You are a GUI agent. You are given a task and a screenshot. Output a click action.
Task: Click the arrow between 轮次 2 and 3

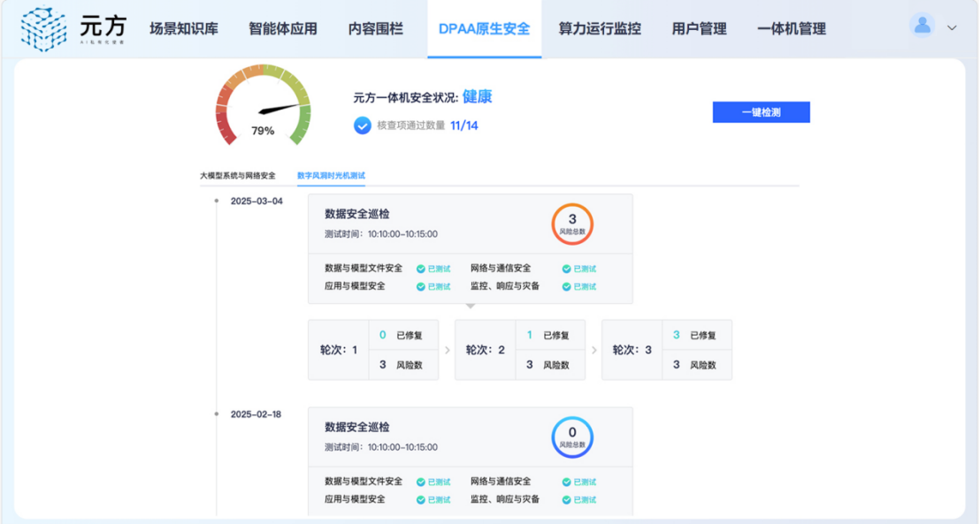pyautogui.click(x=593, y=351)
